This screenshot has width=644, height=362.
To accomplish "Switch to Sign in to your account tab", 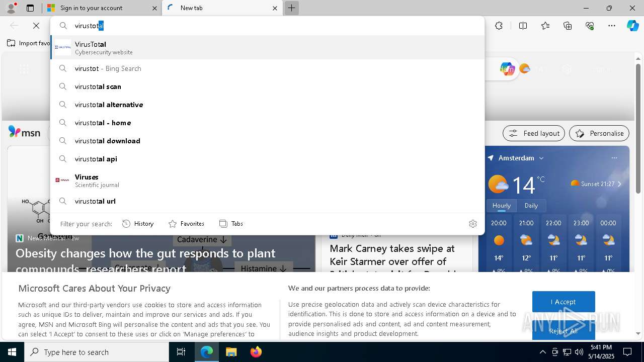I will tap(101, 8).
